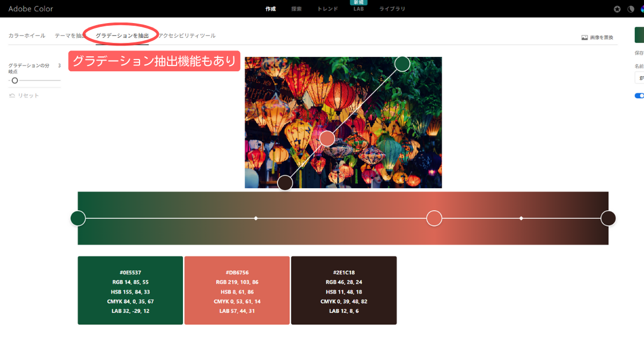The image size is (644, 362).
Task: Select dark brown sampling point on image
Action: tap(285, 183)
